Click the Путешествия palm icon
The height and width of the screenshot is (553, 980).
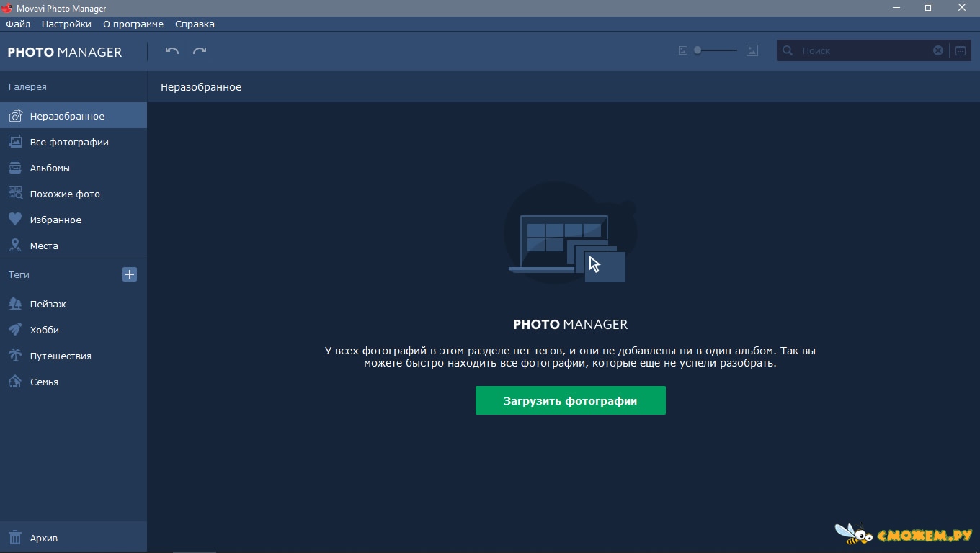[15, 356]
